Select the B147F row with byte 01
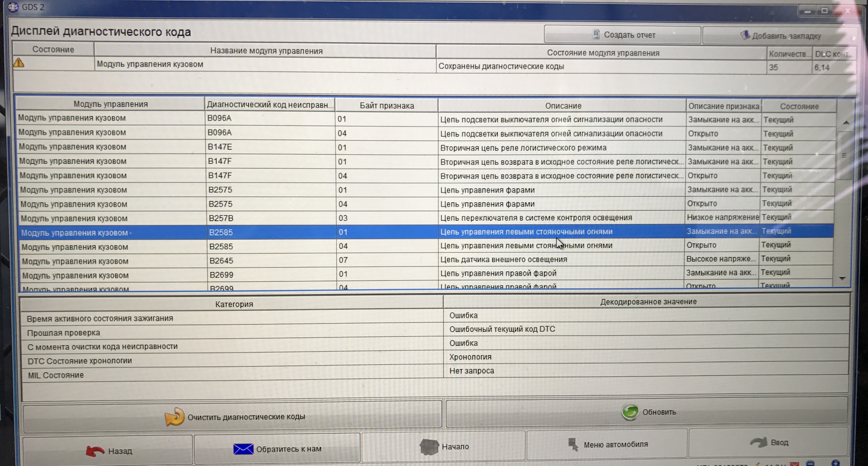The image size is (868, 466). pyautogui.click(x=426, y=161)
